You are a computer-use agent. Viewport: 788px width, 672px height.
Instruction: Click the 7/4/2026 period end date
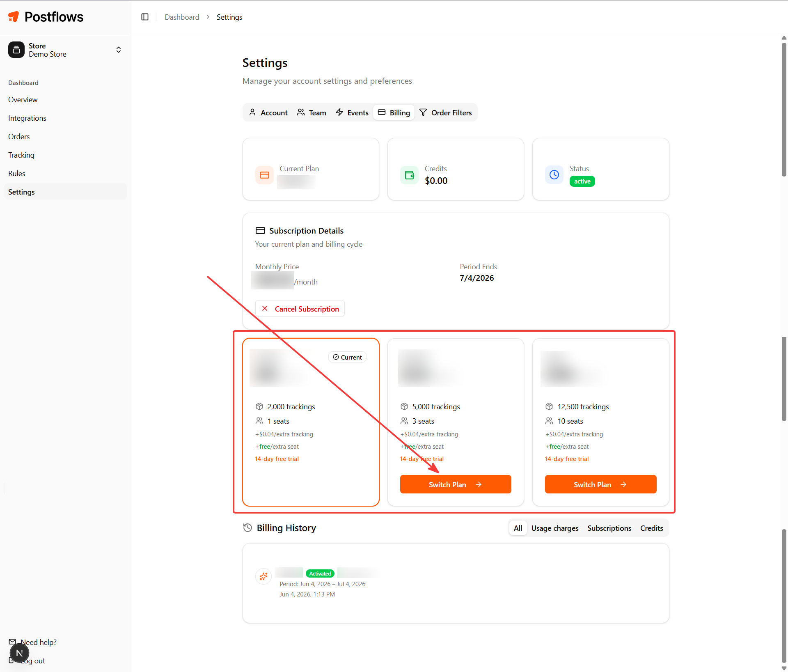(476, 278)
